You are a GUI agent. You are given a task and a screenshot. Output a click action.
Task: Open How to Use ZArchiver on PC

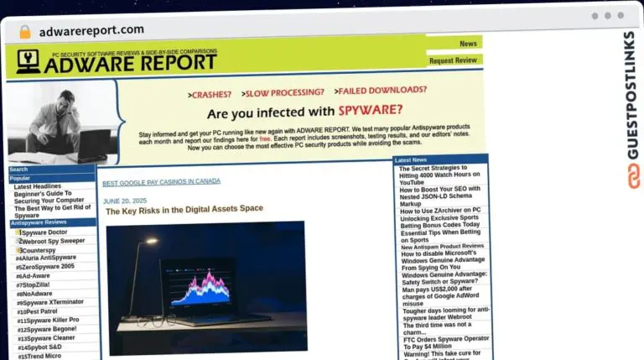pyautogui.click(x=440, y=211)
